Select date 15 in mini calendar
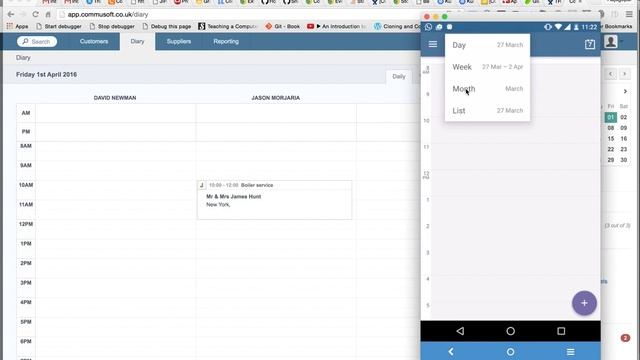This screenshot has width=640, height=360. point(611,139)
